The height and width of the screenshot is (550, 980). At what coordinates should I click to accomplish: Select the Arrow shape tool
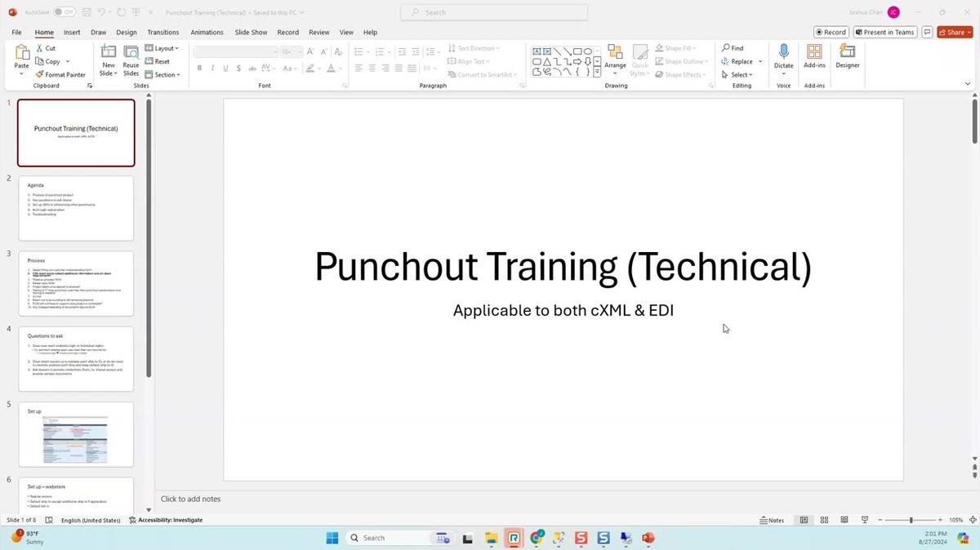[568, 51]
